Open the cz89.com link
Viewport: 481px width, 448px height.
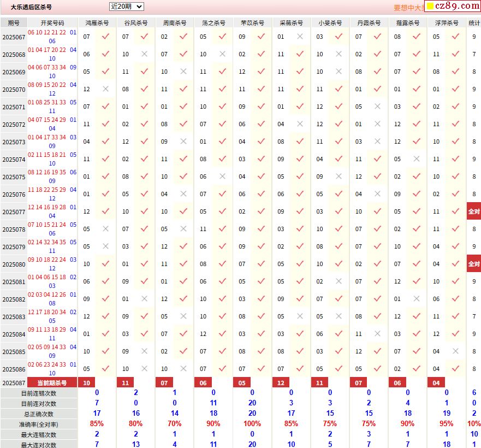(x=453, y=6)
